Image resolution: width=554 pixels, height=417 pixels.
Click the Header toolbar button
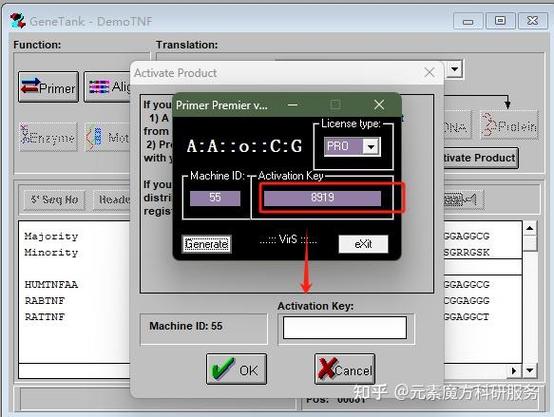tap(112, 200)
